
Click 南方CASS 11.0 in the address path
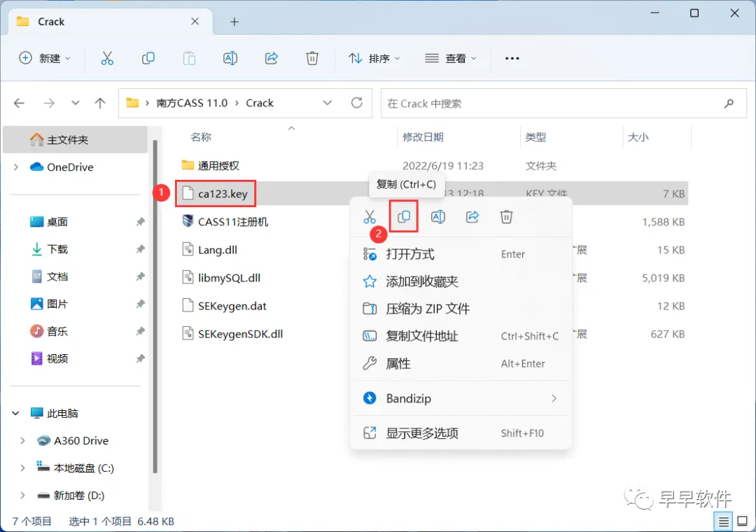click(x=192, y=103)
